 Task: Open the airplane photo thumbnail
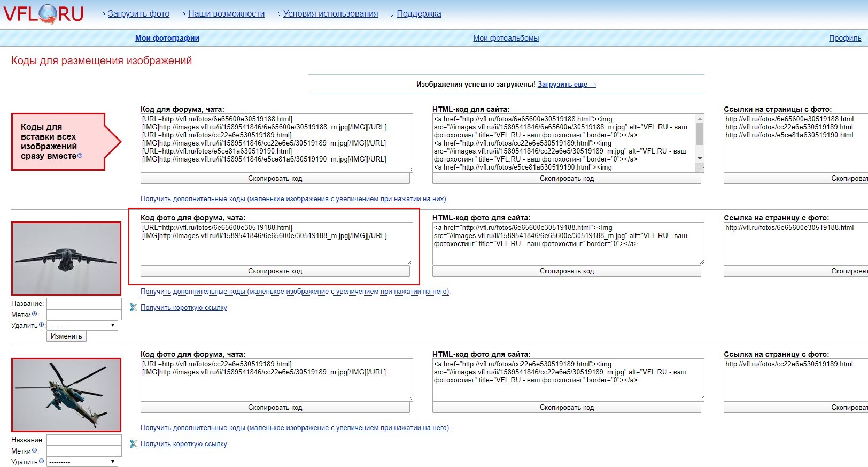[x=66, y=258]
